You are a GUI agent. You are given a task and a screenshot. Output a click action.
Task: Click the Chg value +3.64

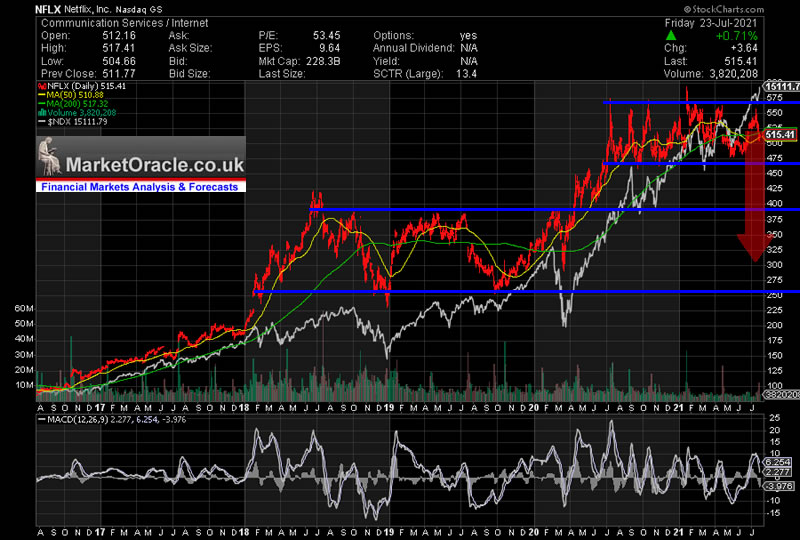pos(744,48)
